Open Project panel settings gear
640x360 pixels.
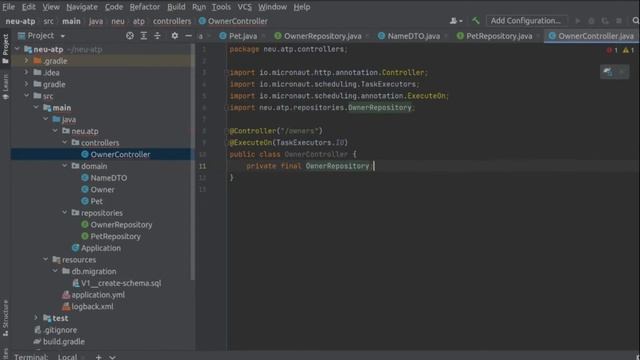click(x=175, y=36)
